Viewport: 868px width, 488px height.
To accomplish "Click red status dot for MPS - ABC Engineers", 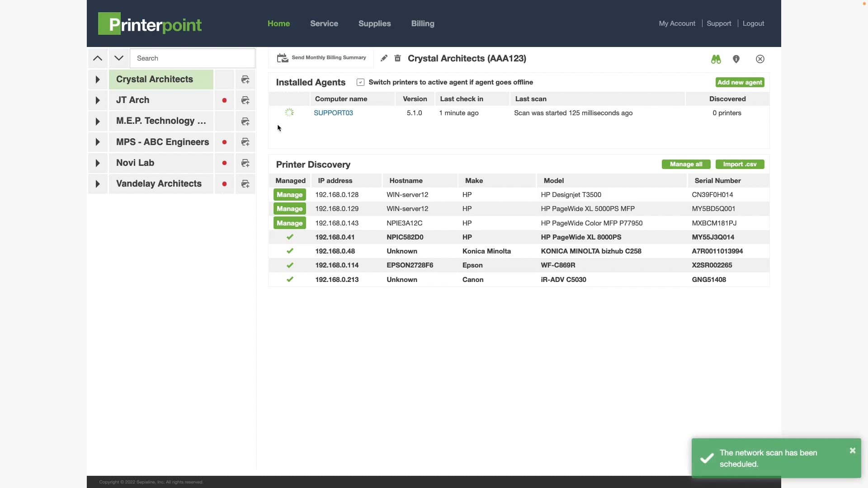I will point(224,142).
